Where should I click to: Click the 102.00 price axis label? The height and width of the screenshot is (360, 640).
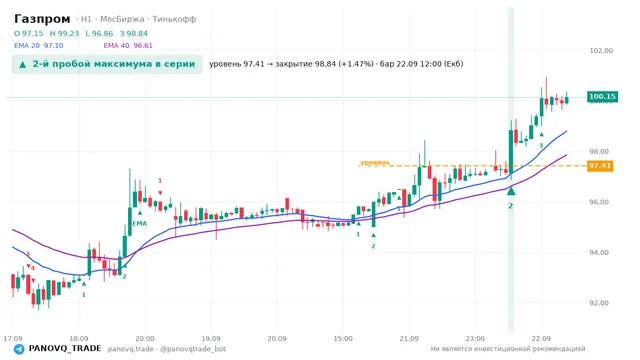pos(601,51)
